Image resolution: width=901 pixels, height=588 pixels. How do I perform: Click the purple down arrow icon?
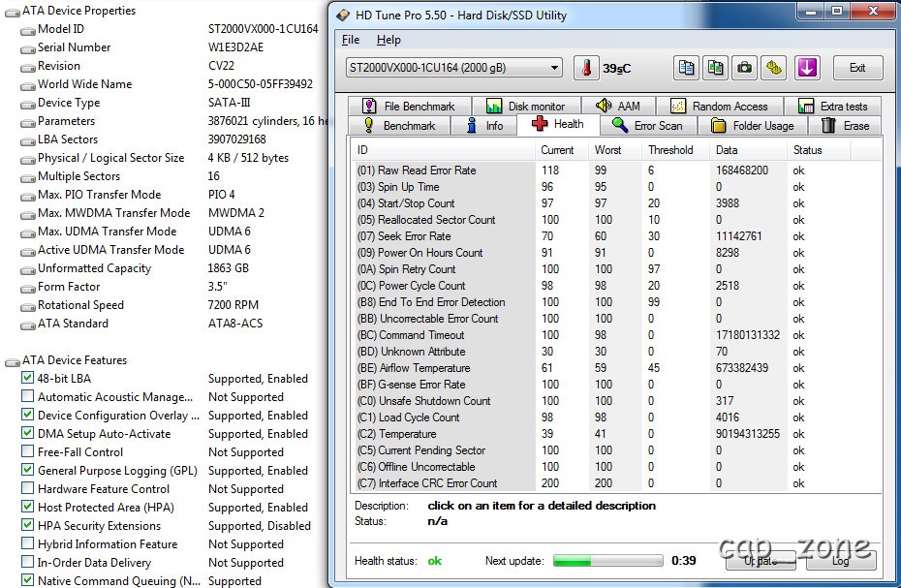click(x=807, y=68)
